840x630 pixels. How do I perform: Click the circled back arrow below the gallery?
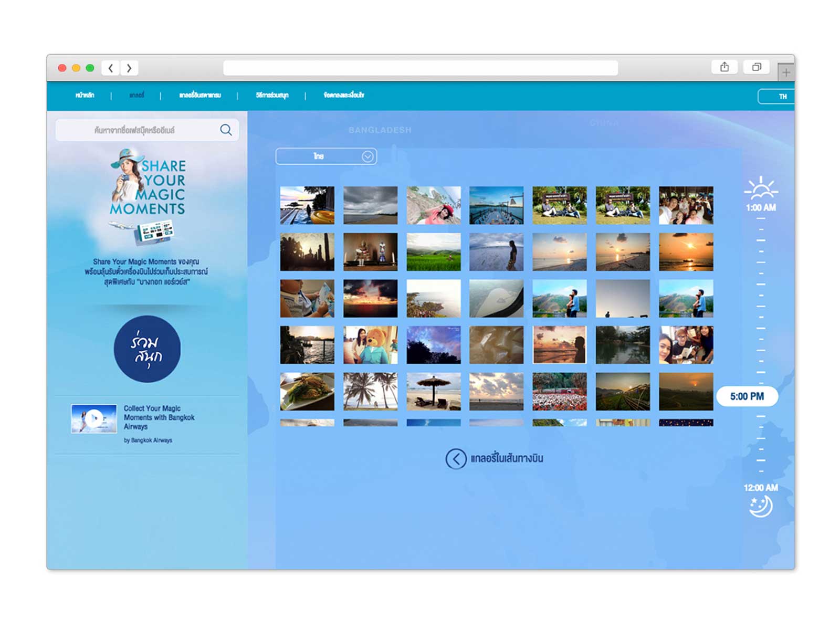[x=456, y=459]
